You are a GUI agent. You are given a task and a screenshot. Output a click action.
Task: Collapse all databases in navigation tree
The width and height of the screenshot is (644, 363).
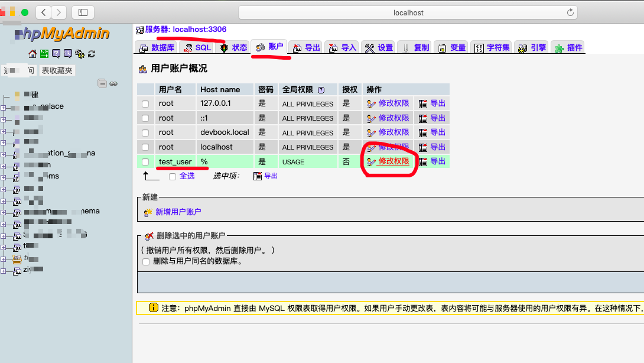coord(102,83)
